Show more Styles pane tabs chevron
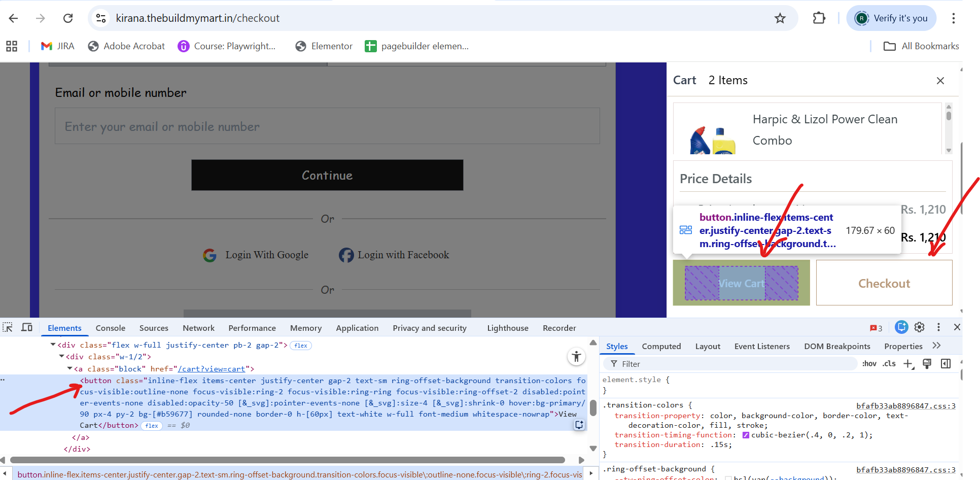980x480 pixels. pos(936,346)
